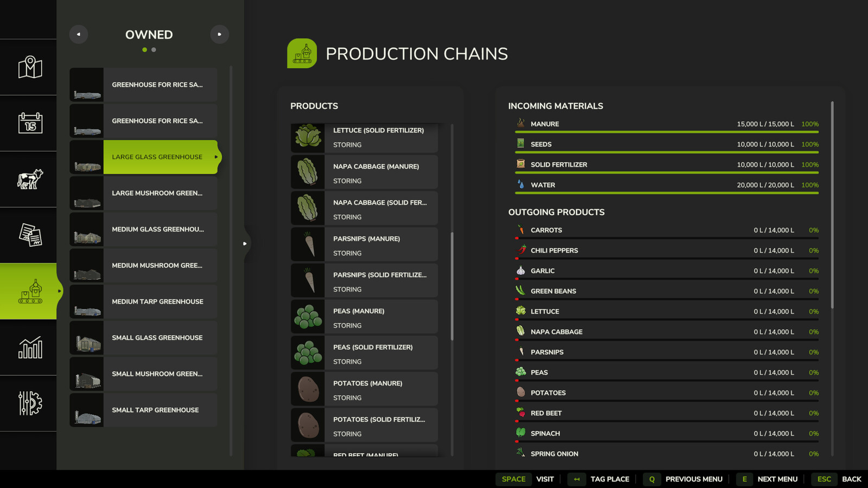Open the map overview sidebar icon

point(30,67)
